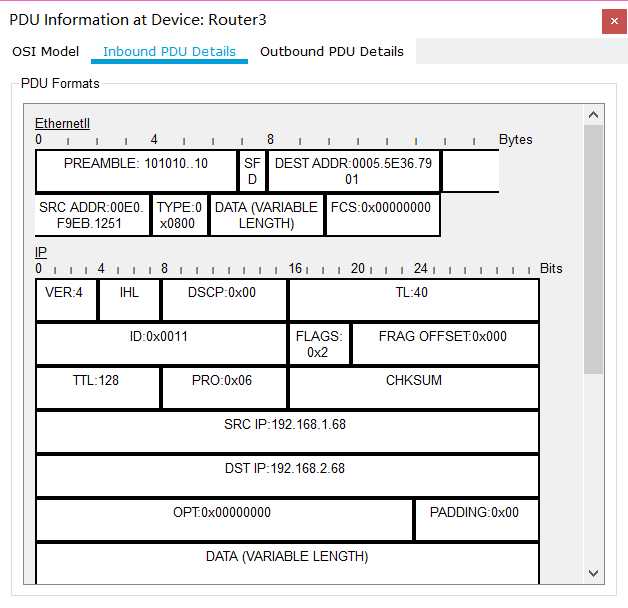
Task: Click the DSCP:0x00 field
Action: pos(224,300)
